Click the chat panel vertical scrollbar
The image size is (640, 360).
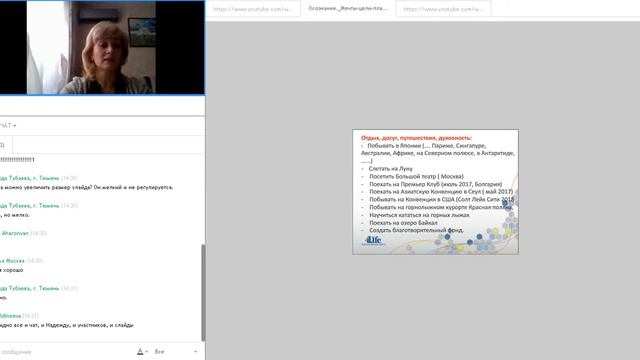pyautogui.click(x=203, y=293)
